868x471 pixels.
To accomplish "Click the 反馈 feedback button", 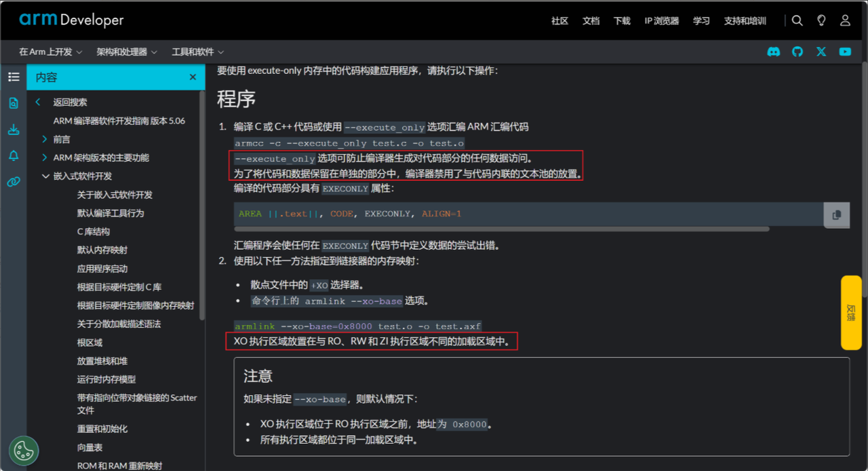I will pos(851,312).
